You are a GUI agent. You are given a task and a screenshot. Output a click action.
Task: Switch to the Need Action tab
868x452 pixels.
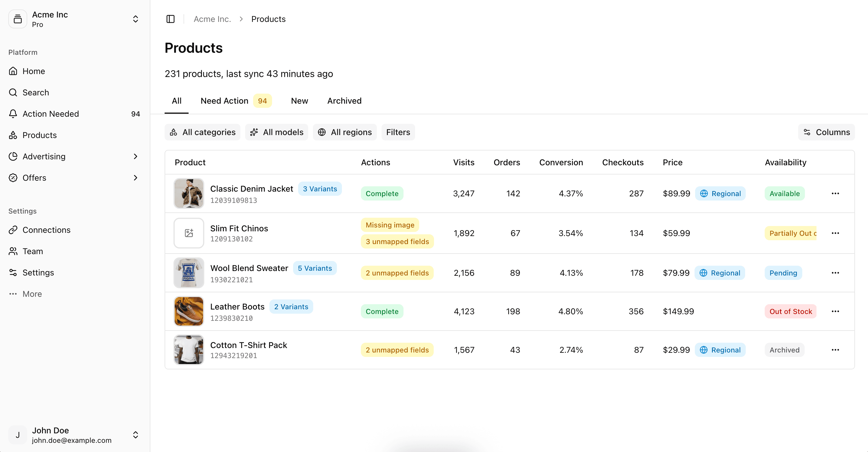point(224,100)
